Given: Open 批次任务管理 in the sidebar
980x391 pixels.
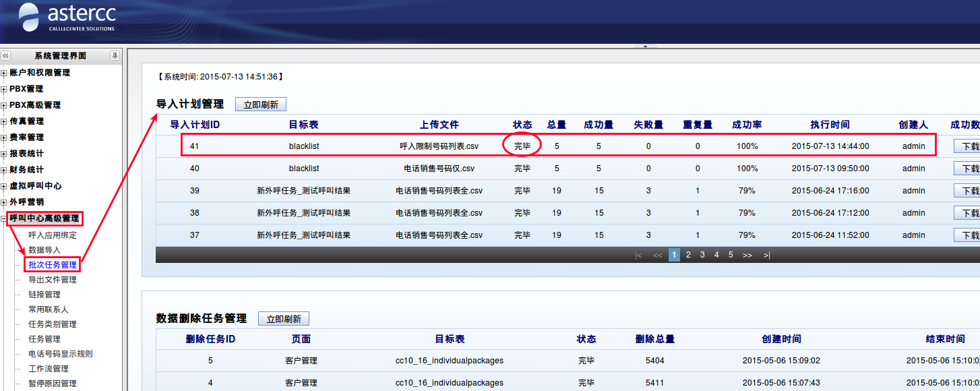Looking at the screenshot, I should tap(53, 265).
